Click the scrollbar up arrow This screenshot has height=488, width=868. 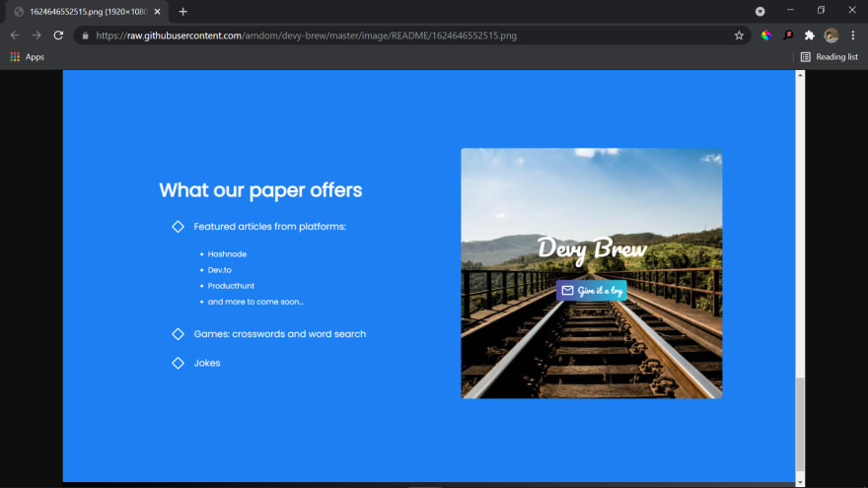[800, 74]
